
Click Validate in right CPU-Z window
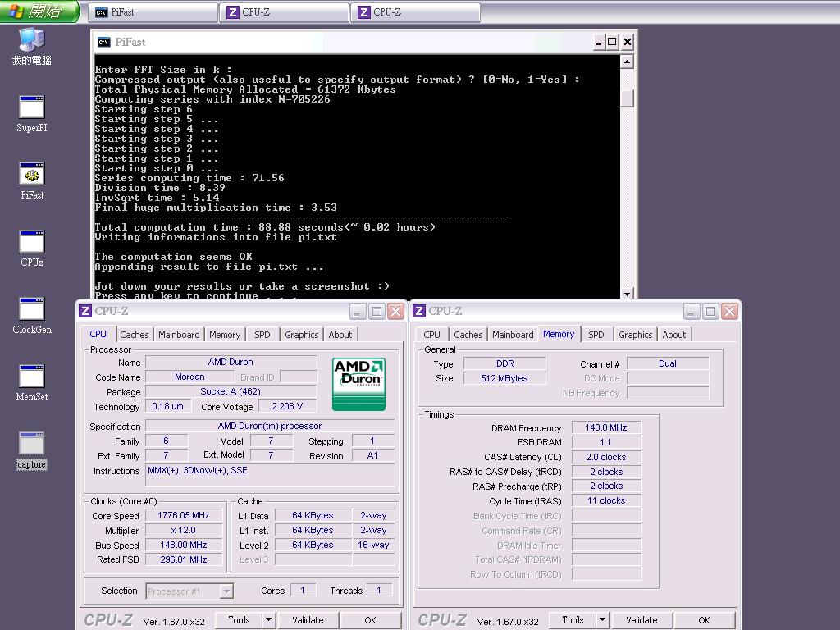pyautogui.click(x=641, y=620)
